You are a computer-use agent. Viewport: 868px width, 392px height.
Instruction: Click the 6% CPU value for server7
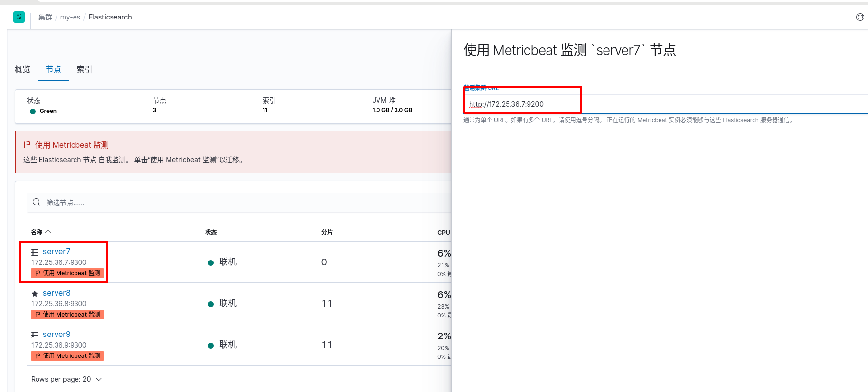pos(444,253)
